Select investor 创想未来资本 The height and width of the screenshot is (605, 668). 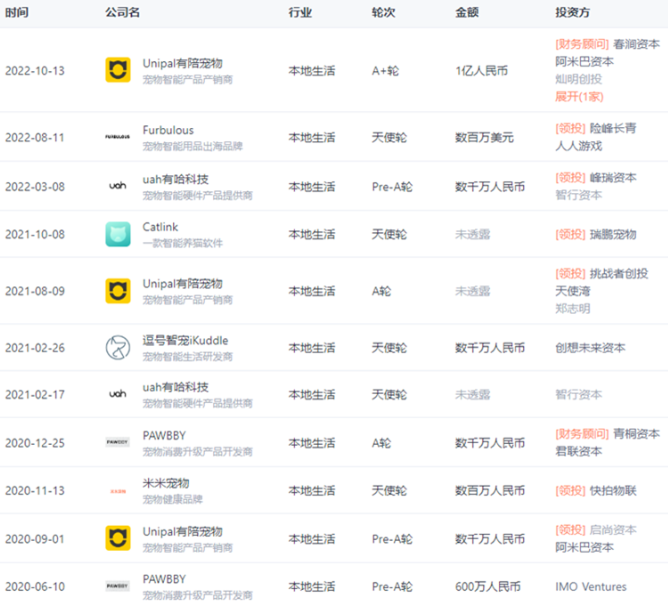(x=590, y=348)
